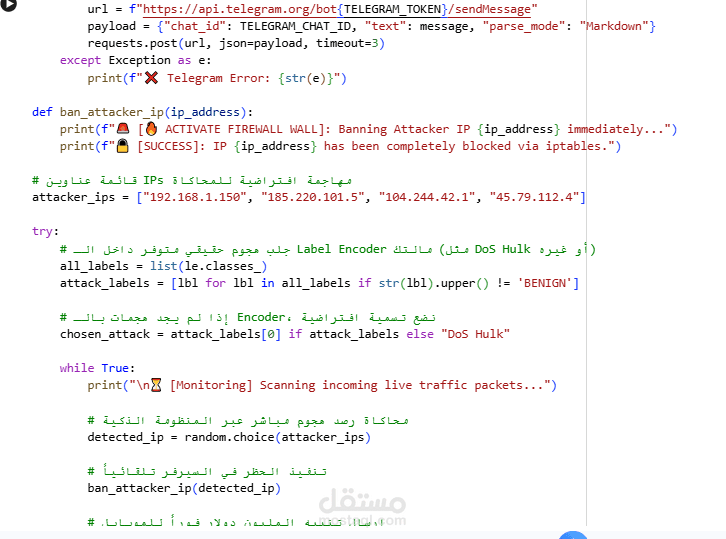Viewport: 726px width, 539px height.
Task: Click the IP string "45.79.112.4"
Action: (x=534, y=197)
